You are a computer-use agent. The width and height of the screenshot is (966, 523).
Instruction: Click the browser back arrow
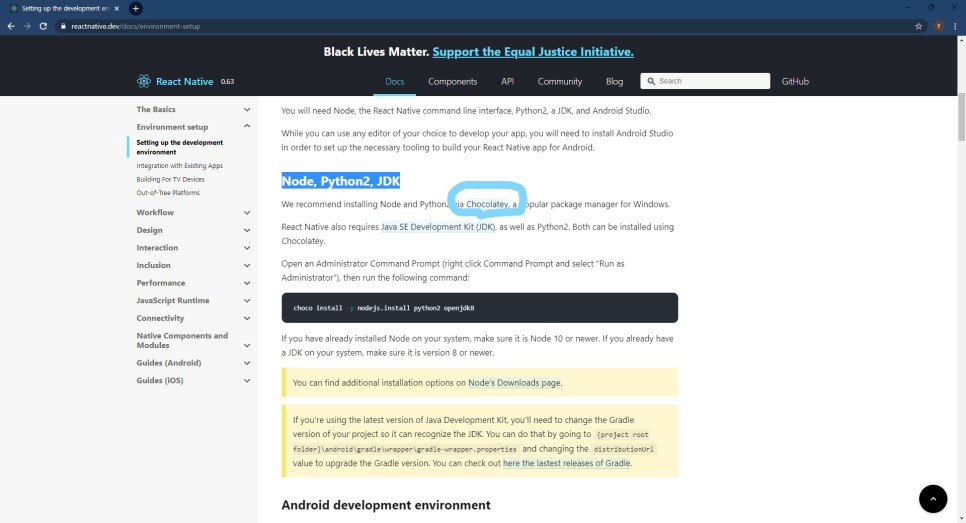click(x=10, y=26)
